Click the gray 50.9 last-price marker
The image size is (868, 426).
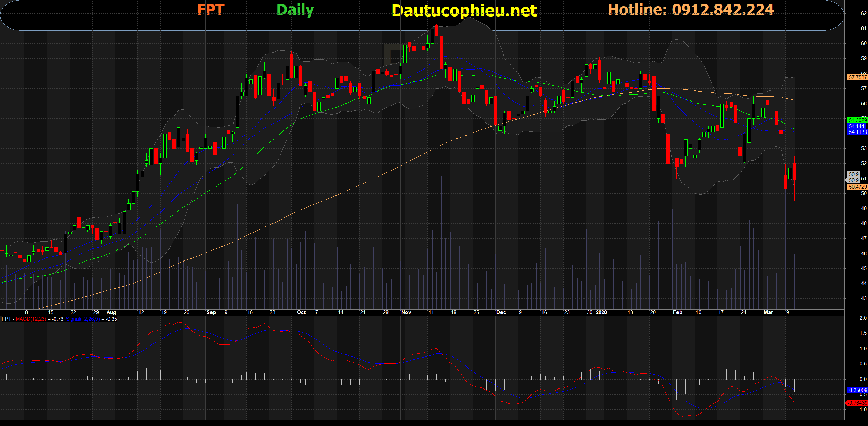point(854,177)
